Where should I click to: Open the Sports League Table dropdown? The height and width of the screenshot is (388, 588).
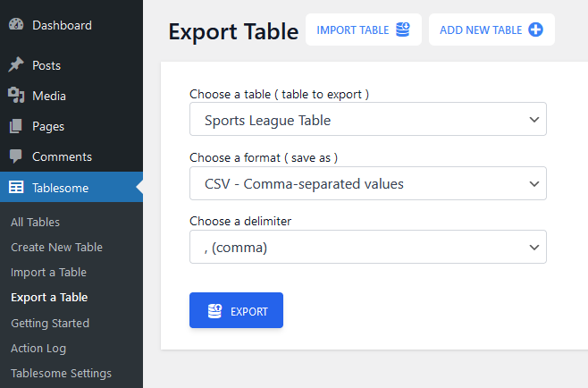pos(368,119)
